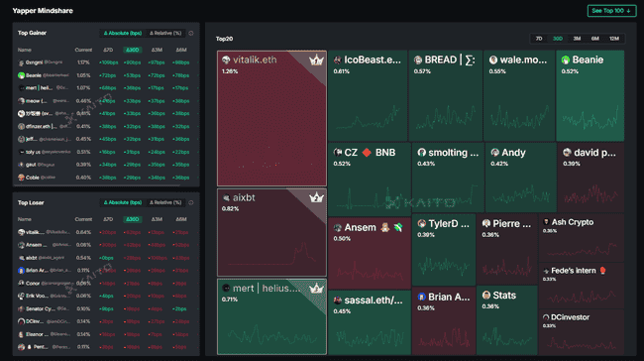Image resolution: width=644 pixels, height=361 pixels.
Task: Click the Beanie tile sparkline chart
Action: point(590,118)
